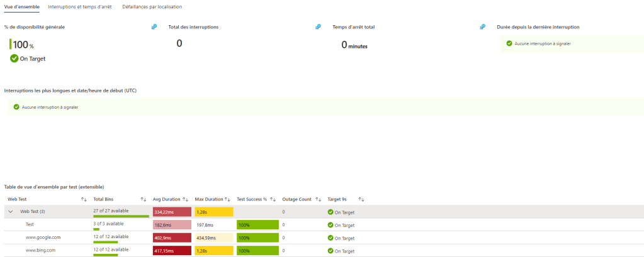The height and width of the screenshot is (257, 644).
Task: Click green 100% success bar for www.google.com
Action: click(x=257, y=238)
